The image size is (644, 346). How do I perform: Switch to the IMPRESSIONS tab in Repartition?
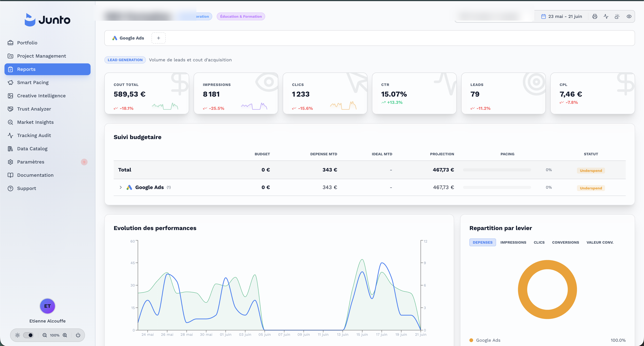[x=513, y=242]
